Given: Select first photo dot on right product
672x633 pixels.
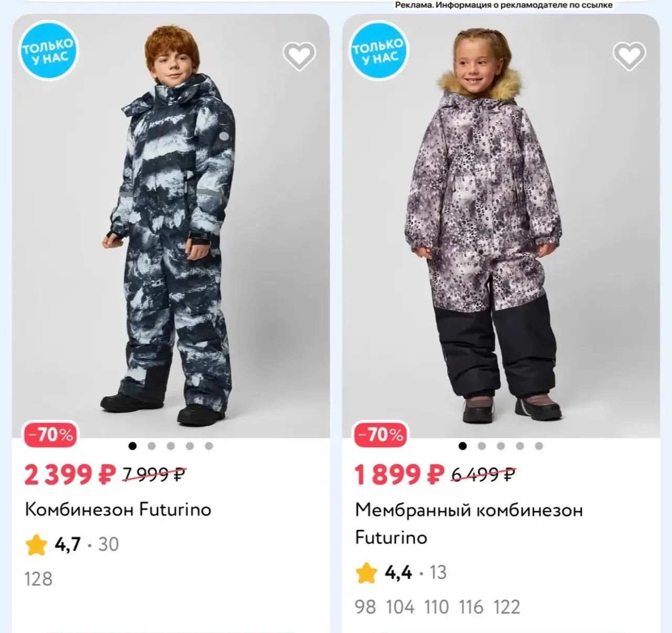Looking at the screenshot, I should [x=463, y=446].
